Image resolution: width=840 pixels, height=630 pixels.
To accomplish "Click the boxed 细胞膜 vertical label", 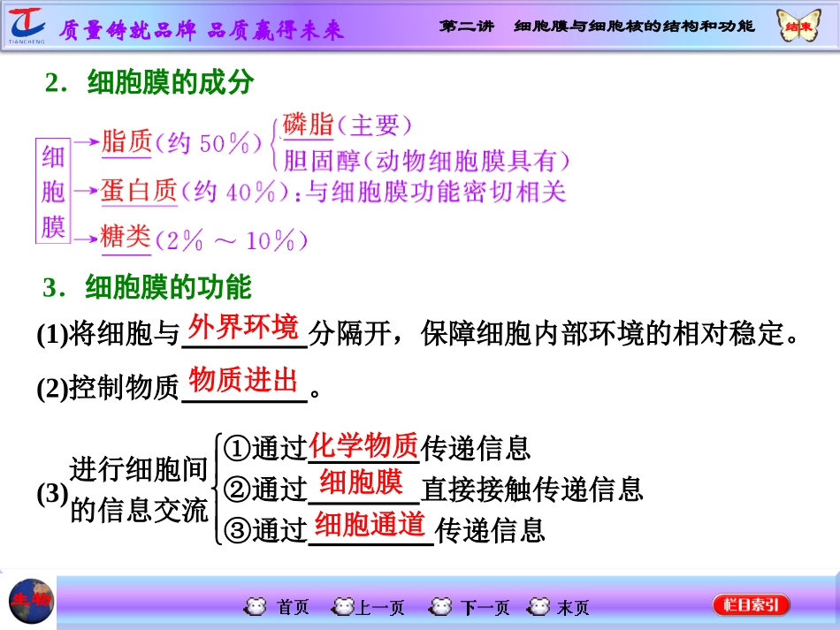I will (53, 191).
